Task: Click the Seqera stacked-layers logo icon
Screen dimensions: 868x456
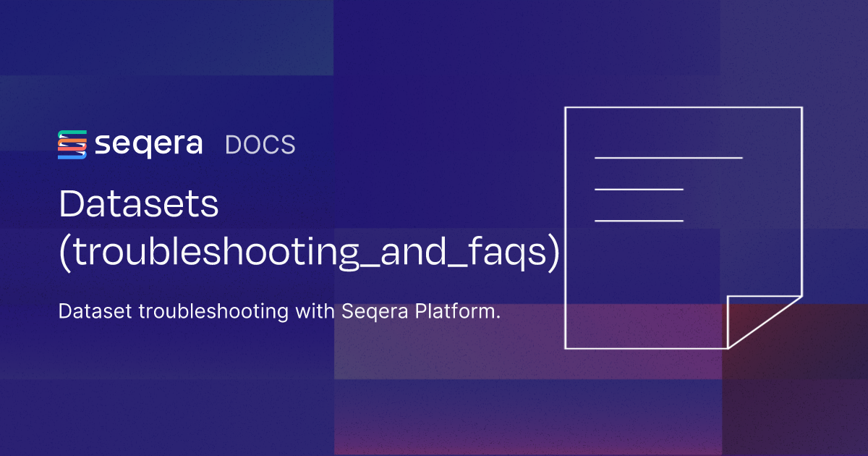Action: 71,144
